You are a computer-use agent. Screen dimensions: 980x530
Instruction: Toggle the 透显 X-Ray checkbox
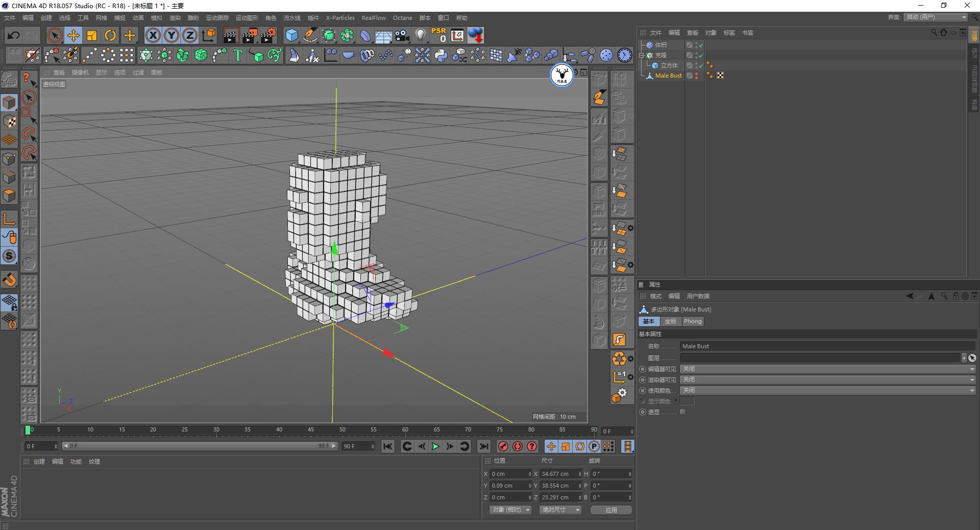tap(682, 412)
